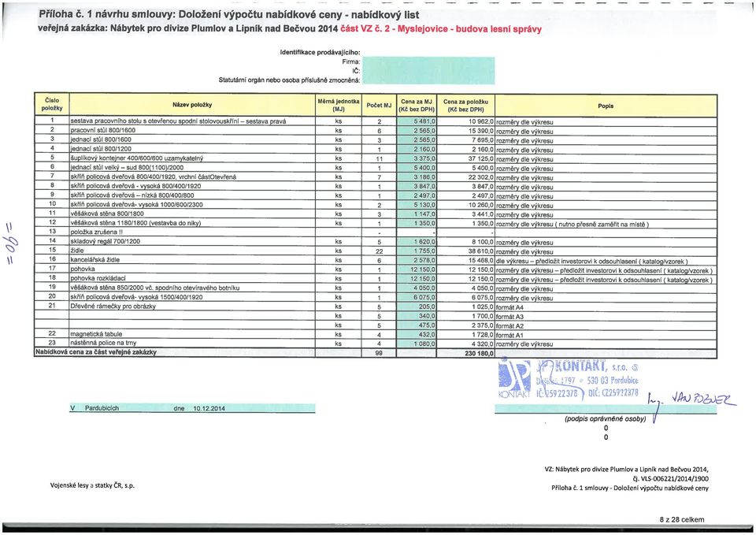Viewport: 756px width, 535px height.
Task: Select quantity '11' for šuplíkový kontejner
Action: [379, 158]
